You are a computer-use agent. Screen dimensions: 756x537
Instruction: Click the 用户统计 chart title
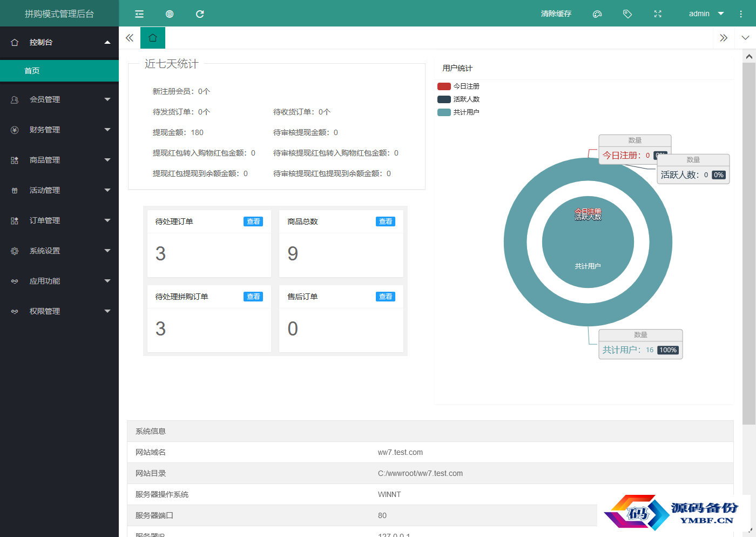(x=457, y=68)
